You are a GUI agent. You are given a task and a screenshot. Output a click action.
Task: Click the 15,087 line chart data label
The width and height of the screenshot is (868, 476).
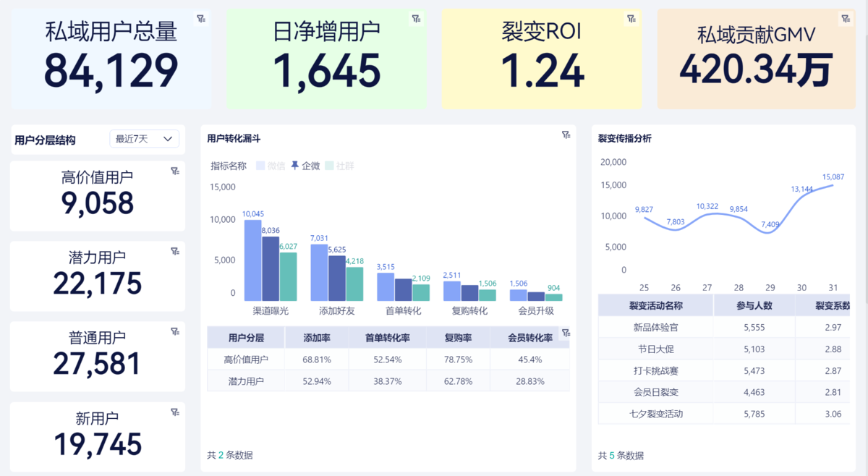click(833, 177)
